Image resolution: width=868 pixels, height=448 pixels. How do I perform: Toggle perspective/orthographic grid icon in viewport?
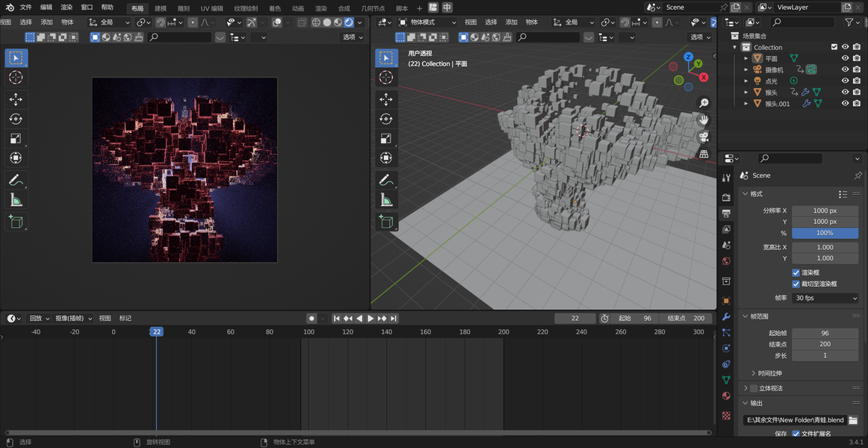(704, 154)
